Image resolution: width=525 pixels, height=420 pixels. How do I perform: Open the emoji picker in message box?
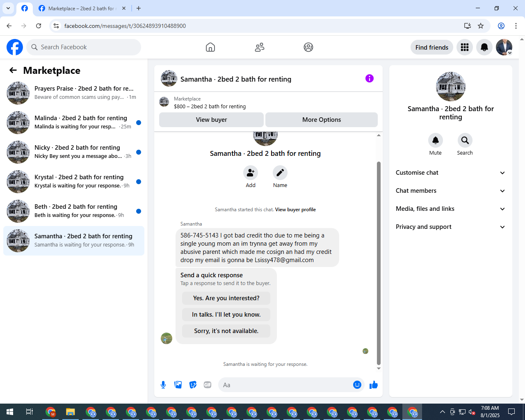(357, 385)
